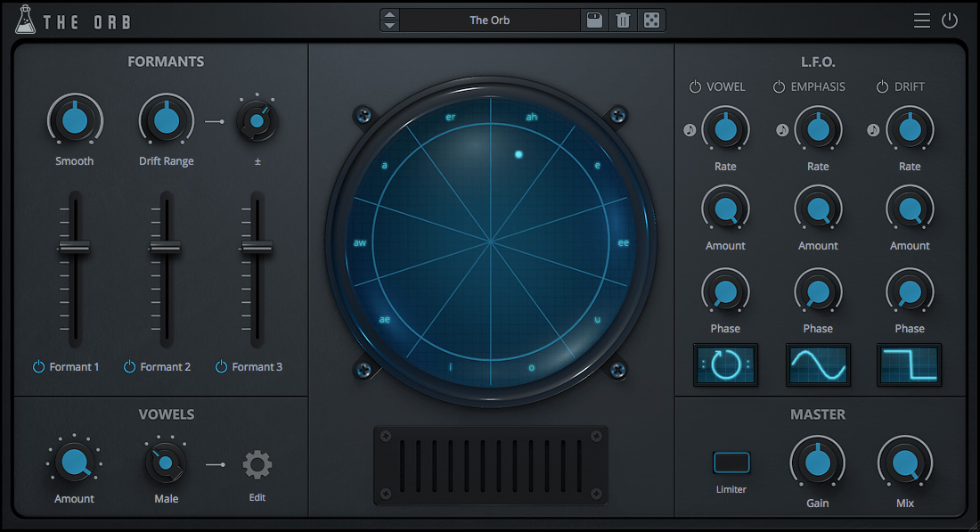Screen dimensions: 980x532
Task: Click inside the orb display near the cursor dot
Action: coord(519,154)
